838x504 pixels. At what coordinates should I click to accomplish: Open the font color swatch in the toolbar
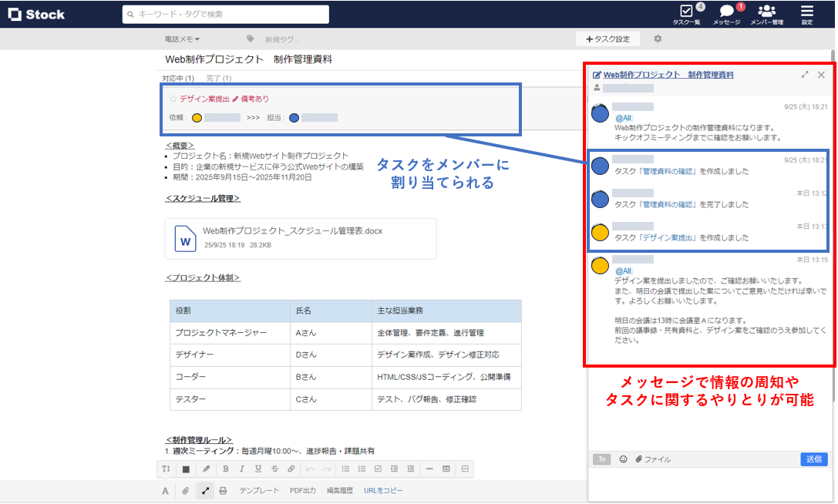[185, 469]
